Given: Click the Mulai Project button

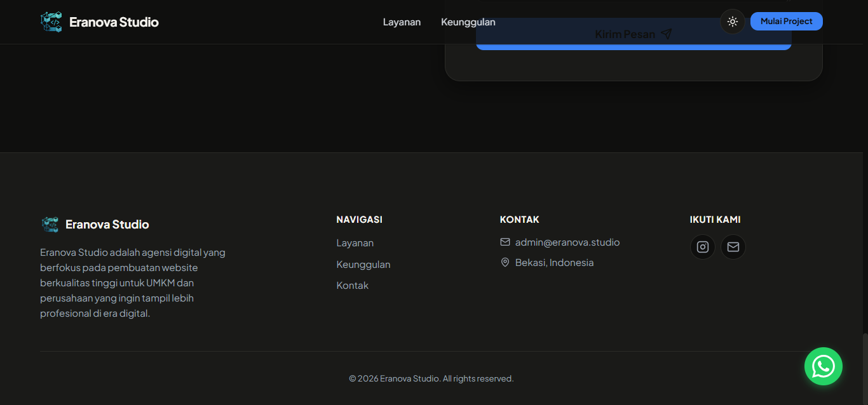Looking at the screenshot, I should click(x=787, y=21).
